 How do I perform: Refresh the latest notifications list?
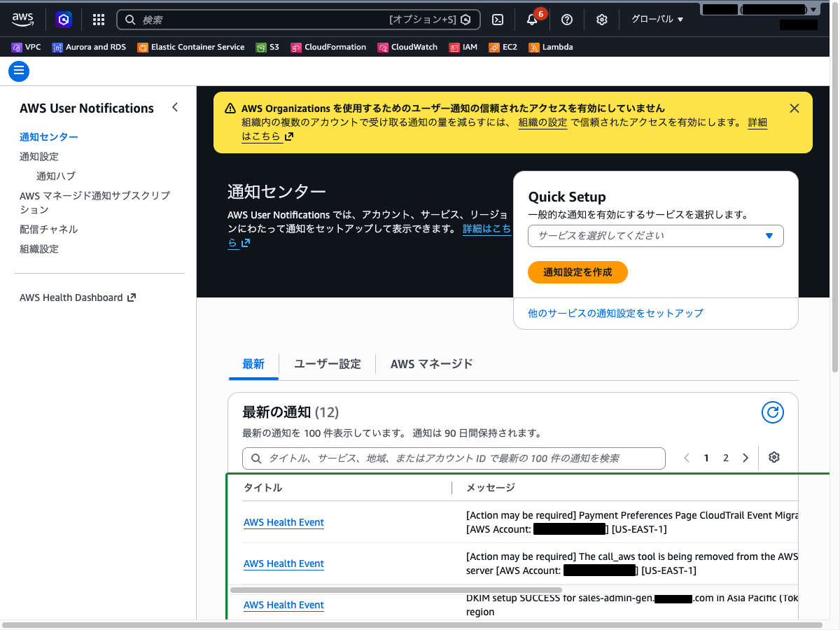pyautogui.click(x=773, y=412)
